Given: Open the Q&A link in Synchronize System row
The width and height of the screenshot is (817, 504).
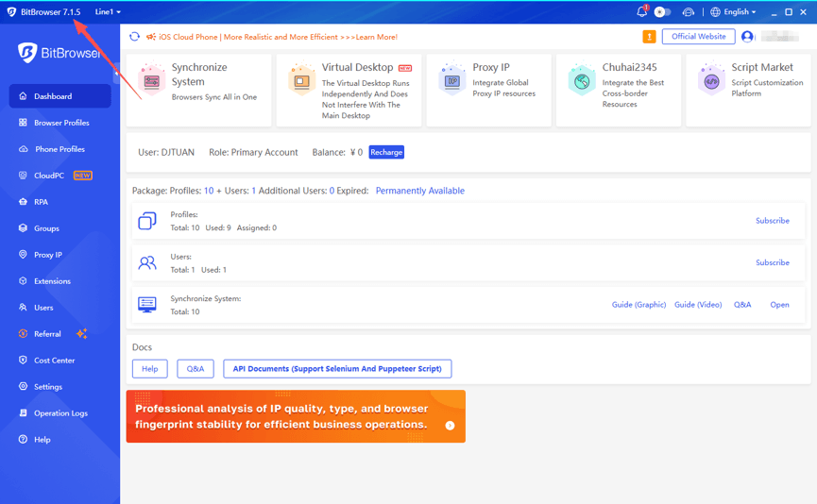Looking at the screenshot, I should pos(742,305).
